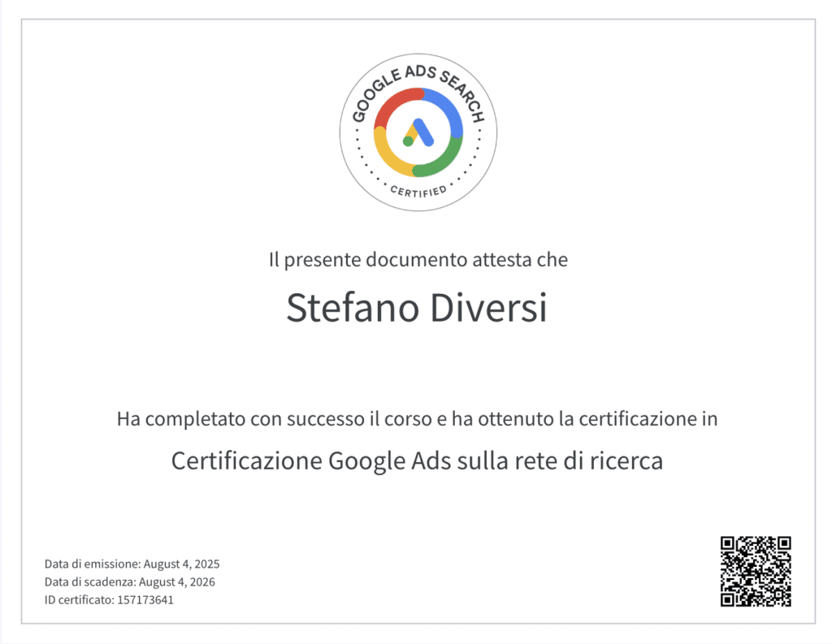Select the name "Stefano Diversi"
Screen dimensions: 832x644
pyautogui.click(x=417, y=309)
